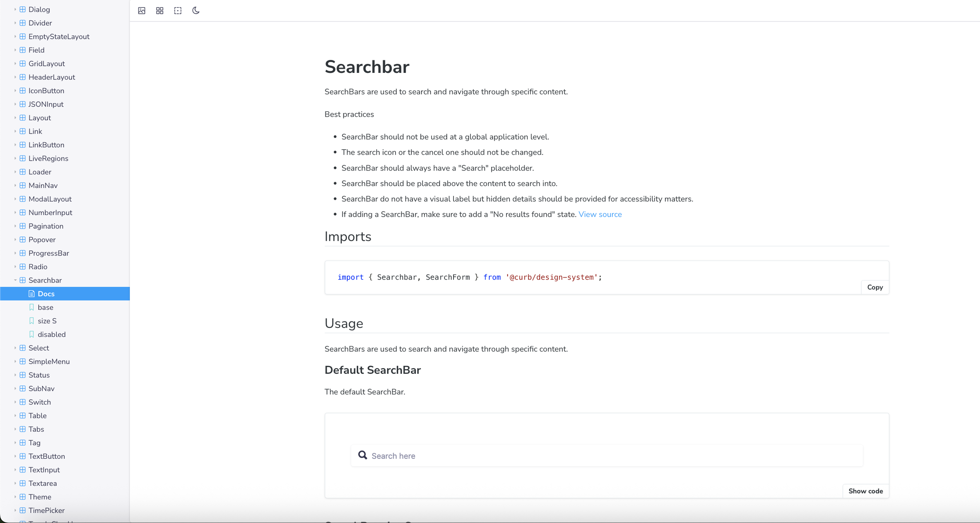This screenshot has height=523, width=980.
Task: Follow the View source link
Action: (x=600, y=214)
